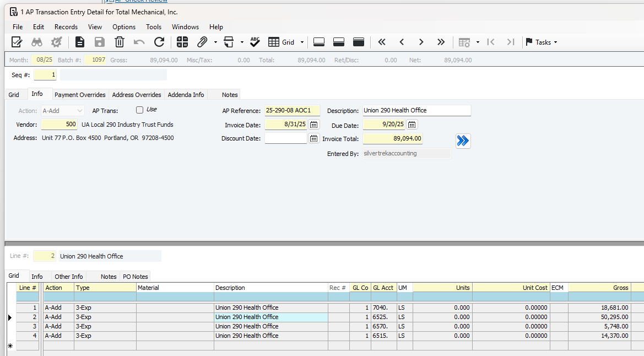Expand the grid settings dropdown arrow
Viewport: 644px width, 356px height.
tap(478, 42)
